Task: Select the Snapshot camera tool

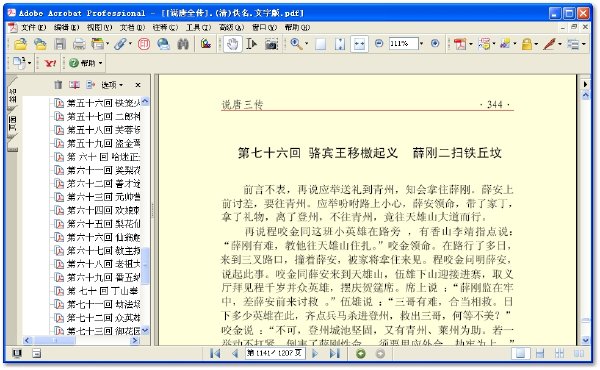Action: click(x=271, y=44)
